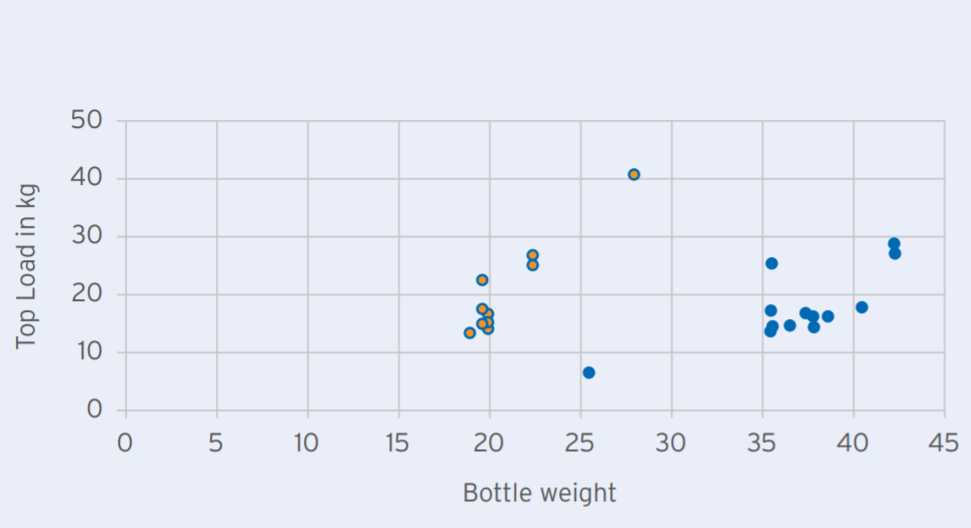Click the orange point at load 22.5
The image size is (971, 528).
click(x=482, y=280)
